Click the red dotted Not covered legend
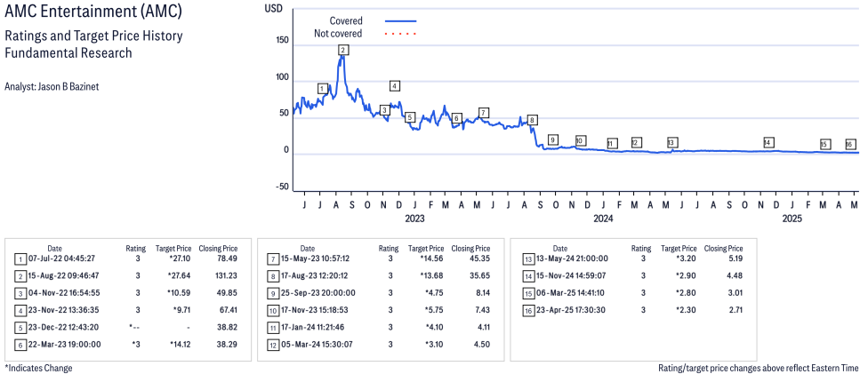Viewport: 868px width, 374px height. (400, 34)
